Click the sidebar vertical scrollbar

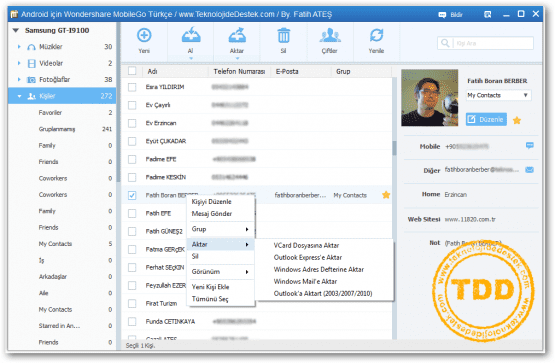click(118, 103)
